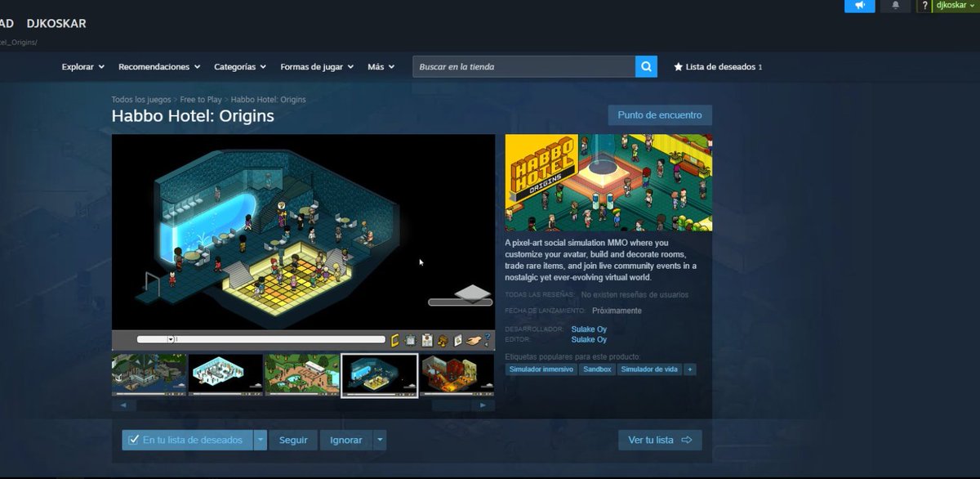Open the Punto de encuentro hub
This screenshot has height=479, width=980.
[660, 115]
